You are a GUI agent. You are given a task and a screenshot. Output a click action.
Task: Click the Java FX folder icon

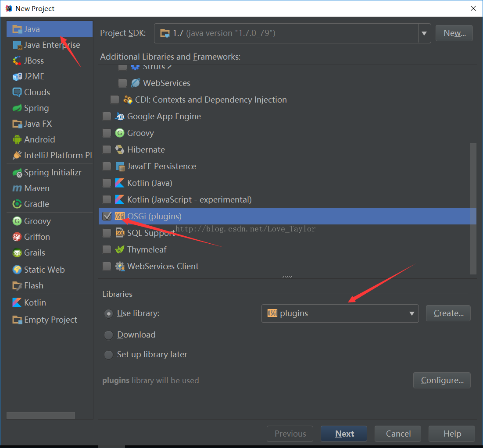click(x=17, y=124)
